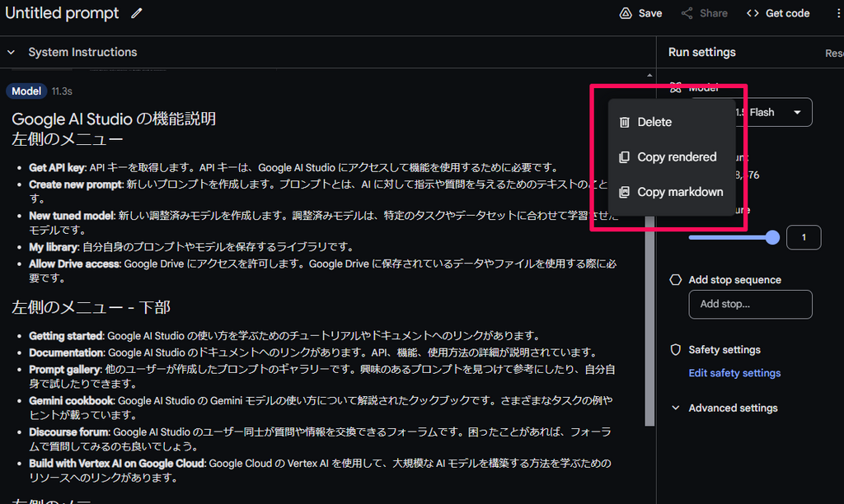Click the Safety settings shield icon
This screenshot has width=844, height=504.
point(676,350)
